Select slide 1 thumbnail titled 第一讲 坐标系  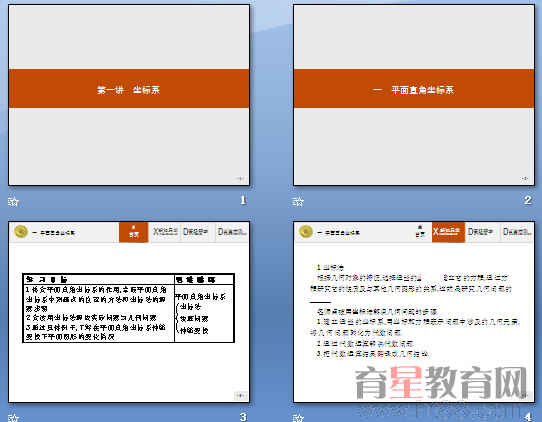click(x=129, y=95)
